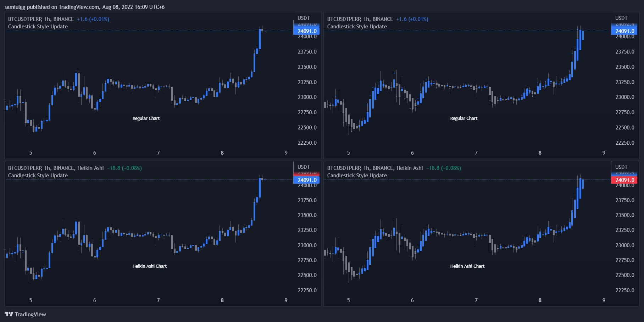Select BTCUSDTPERP Heikin Ashi title in bottom-left chart
Image resolution: width=644 pixels, height=322 pixels.
click(56, 168)
